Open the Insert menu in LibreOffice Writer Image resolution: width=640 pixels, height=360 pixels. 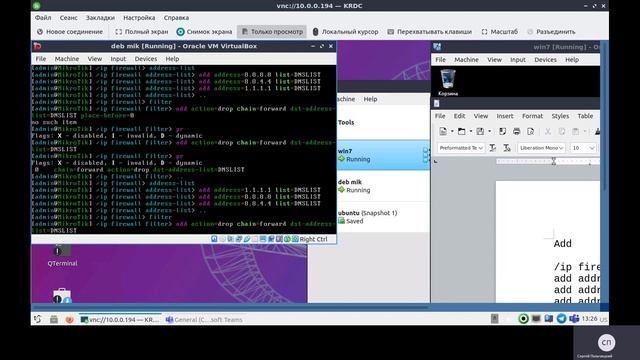point(504,116)
